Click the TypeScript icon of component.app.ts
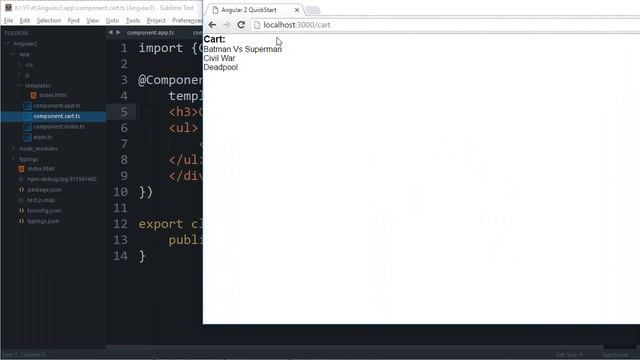Screen dimensions: 640x360 point(27,106)
